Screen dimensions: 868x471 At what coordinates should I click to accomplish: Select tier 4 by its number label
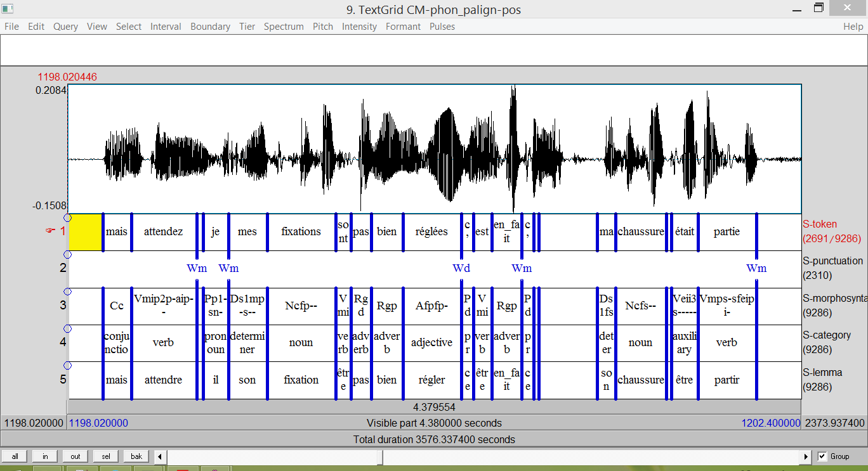coord(63,343)
